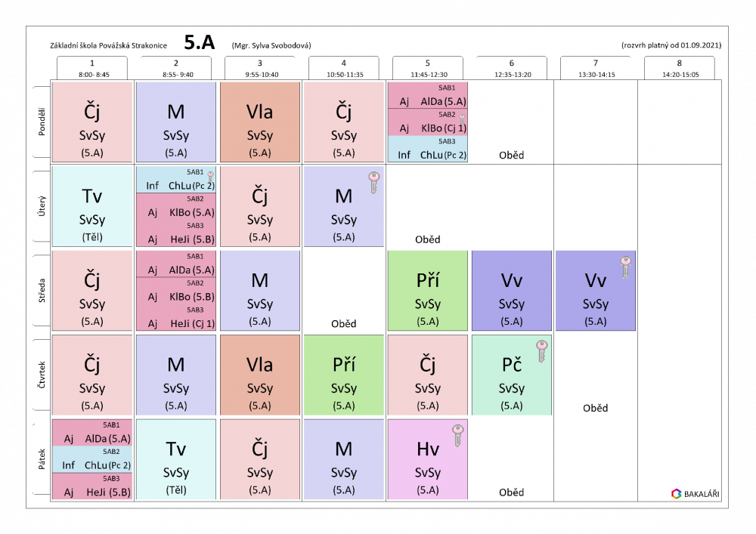Image resolution: width=756 pixels, height=534 pixels.
Task: Click the key icon on the Hv lesson
Action: [x=457, y=436]
